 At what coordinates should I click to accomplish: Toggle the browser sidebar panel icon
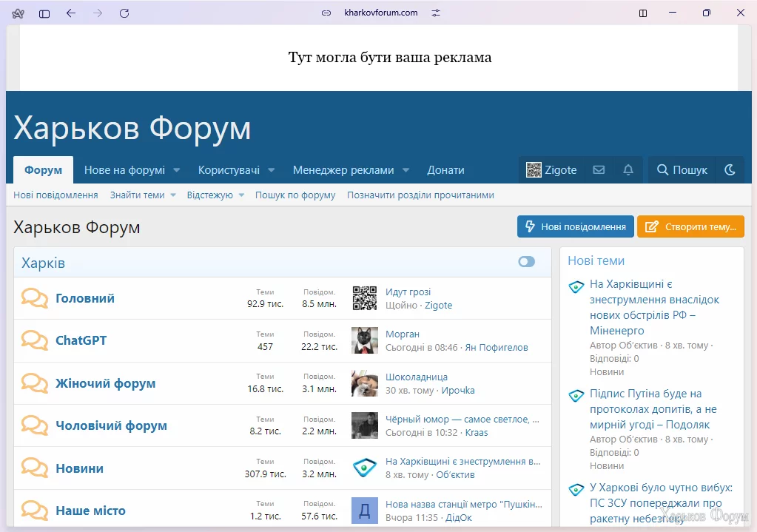(x=44, y=13)
